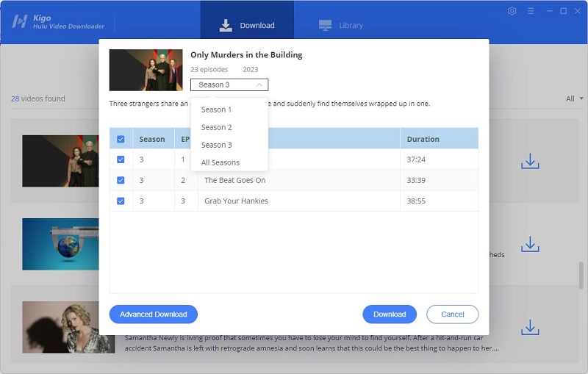Screen dimensions: 588x374
Task: Click the 2023 year label
Action: [251, 69]
